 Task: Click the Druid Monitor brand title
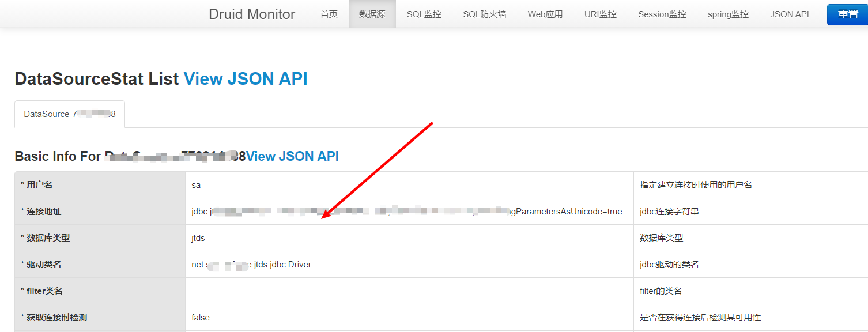(x=252, y=14)
